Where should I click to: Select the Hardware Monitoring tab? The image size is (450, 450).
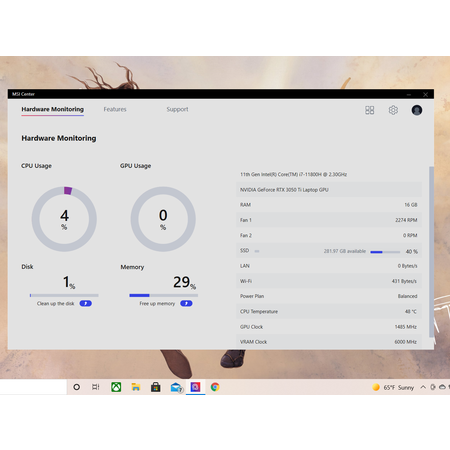[x=53, y=109]
